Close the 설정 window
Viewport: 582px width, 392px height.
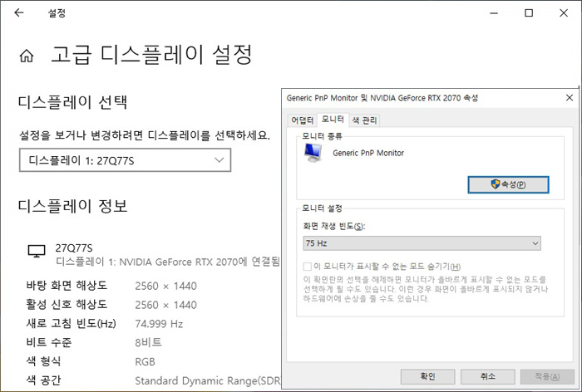coord(566,13)
